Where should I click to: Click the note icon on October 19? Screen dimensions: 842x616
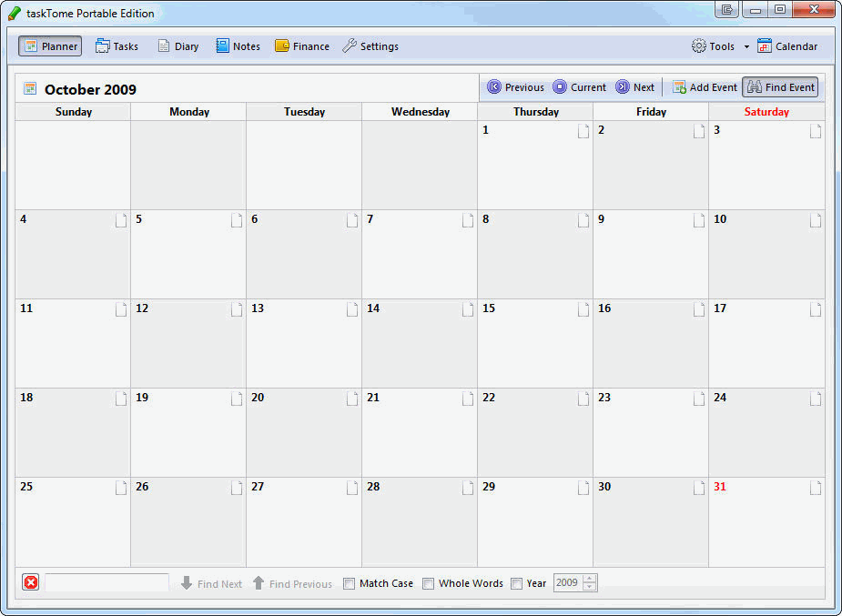237,399
